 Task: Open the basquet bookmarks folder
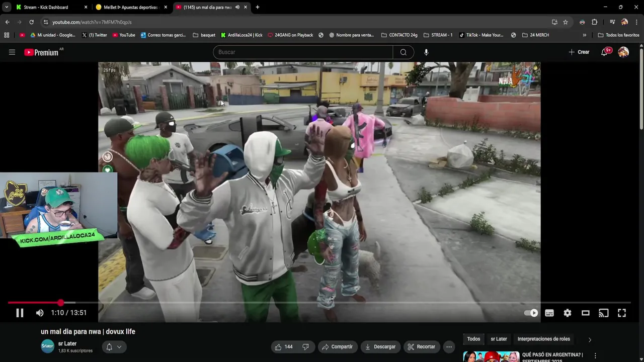(204, 35)
